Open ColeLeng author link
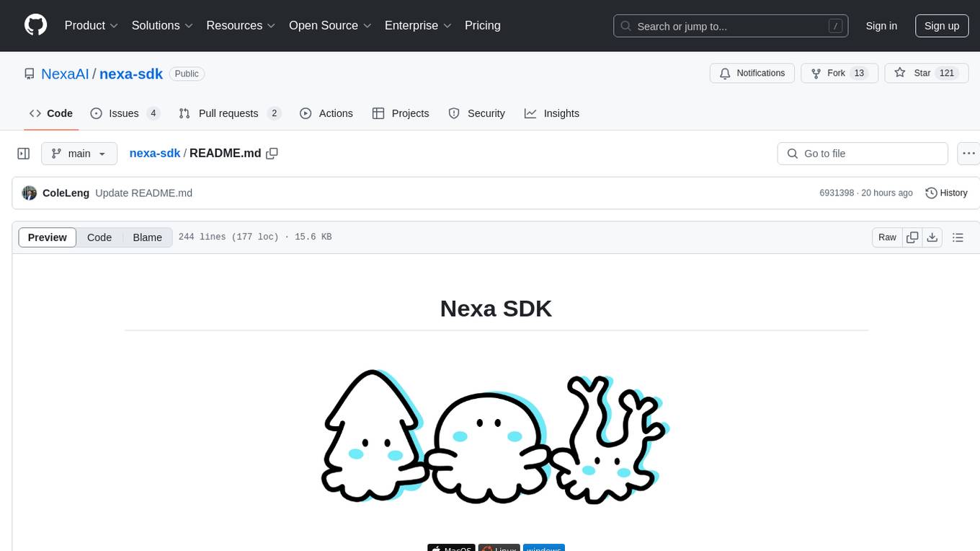Viewport: 980px width, 551px height. coord(66,193)
